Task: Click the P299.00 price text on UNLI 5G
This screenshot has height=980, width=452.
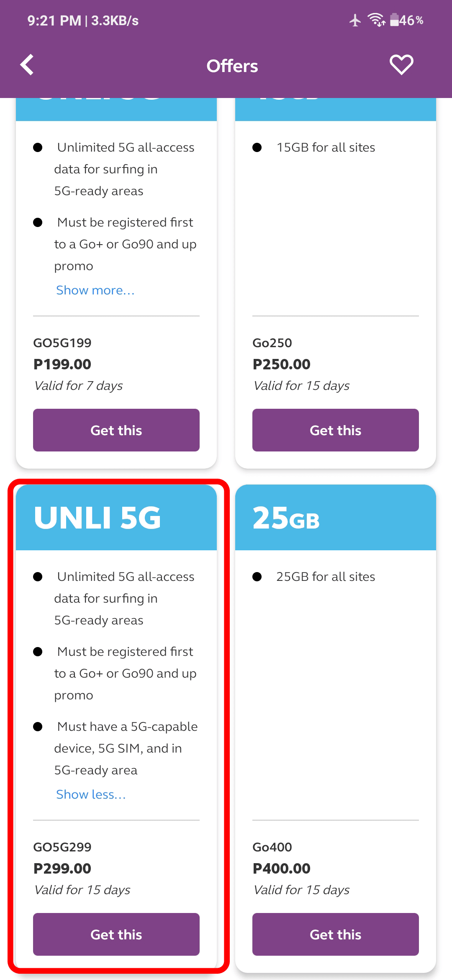Action: tap(63, 869)
